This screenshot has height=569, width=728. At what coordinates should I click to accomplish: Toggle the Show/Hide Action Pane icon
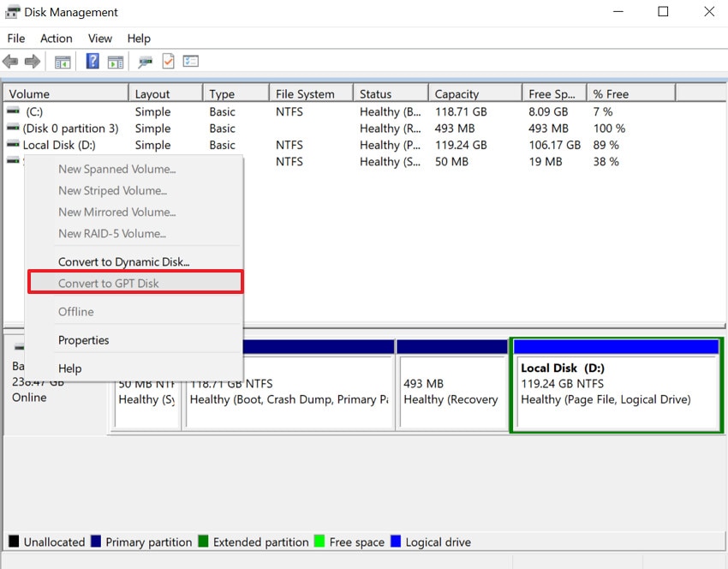coord(115,61)
